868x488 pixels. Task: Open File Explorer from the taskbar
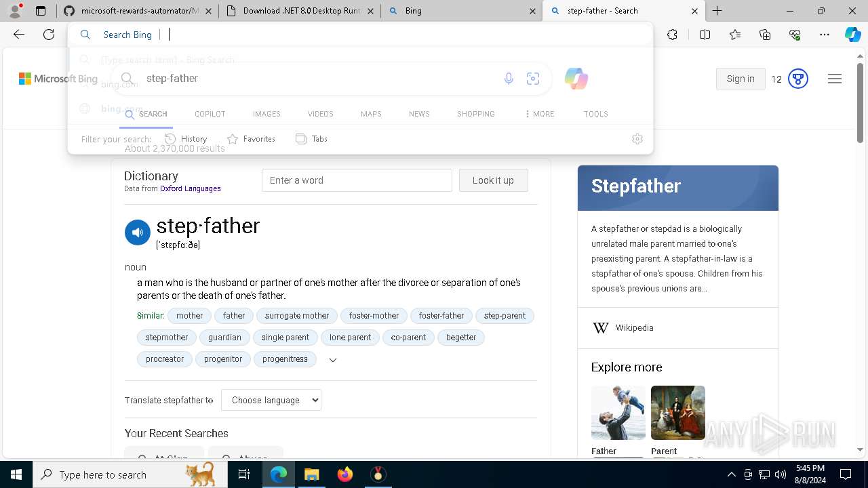tap(311, 474)
